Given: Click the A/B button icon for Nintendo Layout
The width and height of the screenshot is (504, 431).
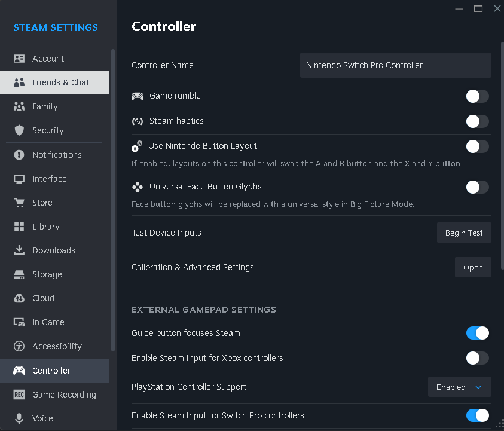Looking at the screenshot, I should 137,146.
